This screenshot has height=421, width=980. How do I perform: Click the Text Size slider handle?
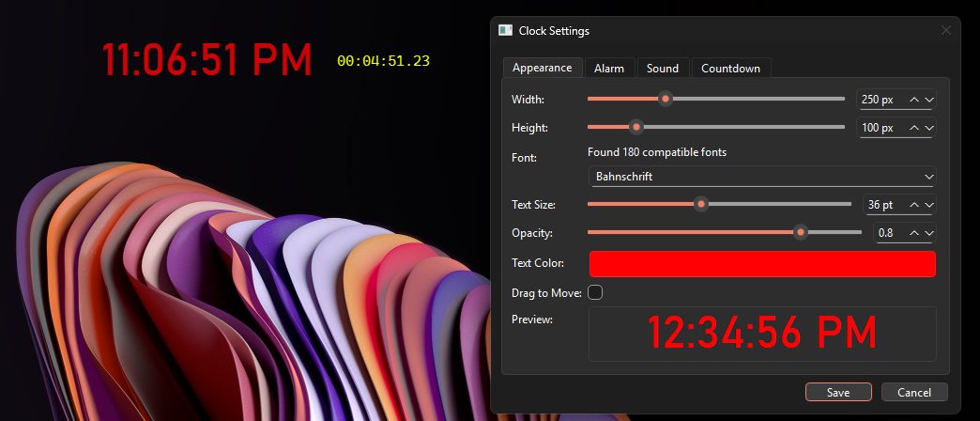click(701, 204)
